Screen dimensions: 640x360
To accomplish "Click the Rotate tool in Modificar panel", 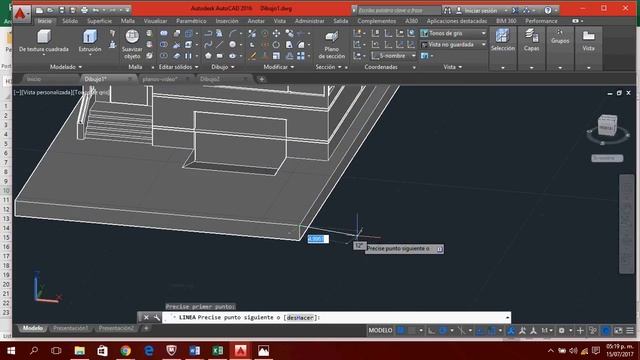I will (276, 44).
